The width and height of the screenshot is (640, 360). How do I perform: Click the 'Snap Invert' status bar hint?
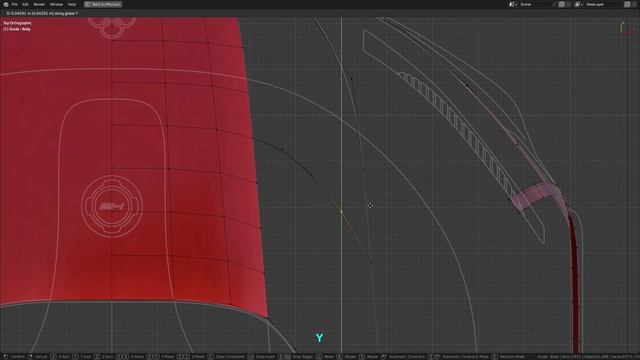(x=265, y=357)
